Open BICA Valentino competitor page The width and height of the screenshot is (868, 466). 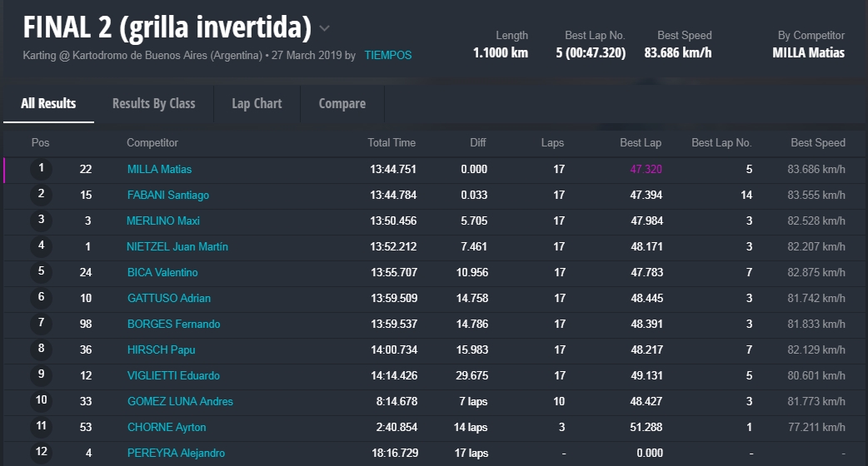(x=162, y=272)
